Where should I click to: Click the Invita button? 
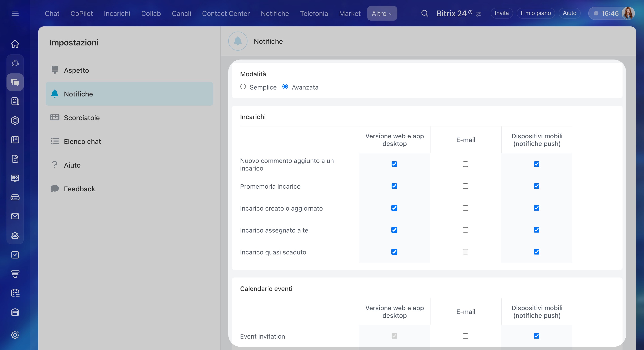pos(501,13)
